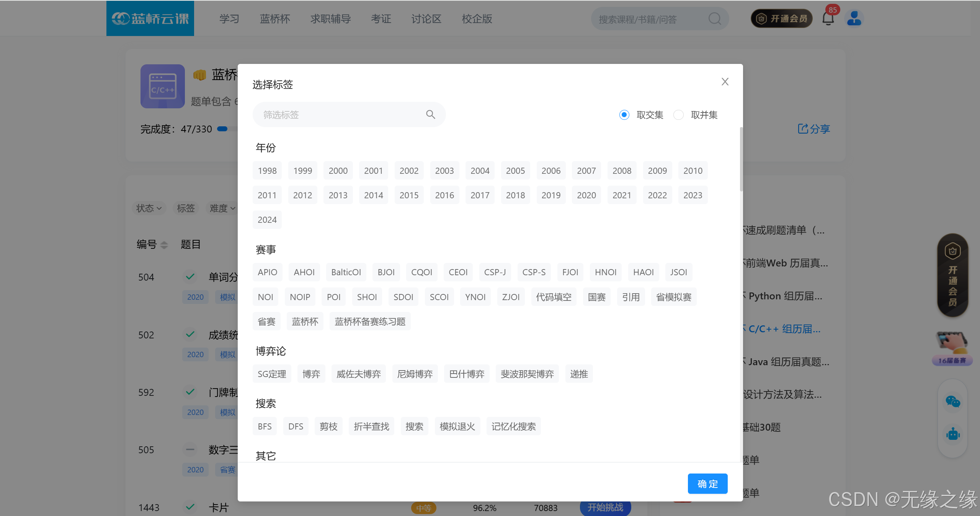Go to the 求职辅导 menu item

pos(330,19)
